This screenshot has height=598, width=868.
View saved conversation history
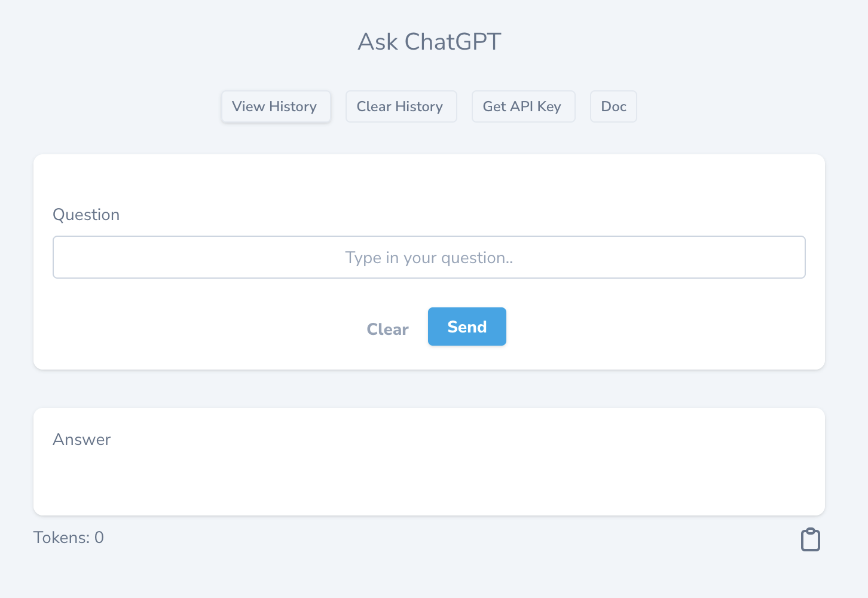pos(276,106)
